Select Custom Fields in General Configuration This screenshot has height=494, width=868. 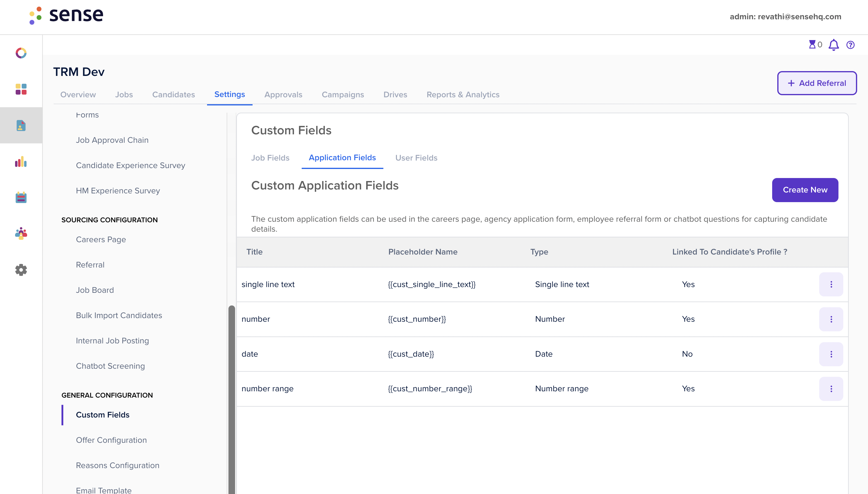tap(102, 414)
